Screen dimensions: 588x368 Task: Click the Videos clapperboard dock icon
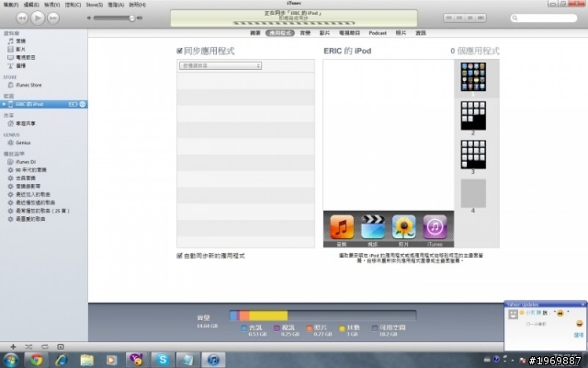coord(373,227)
